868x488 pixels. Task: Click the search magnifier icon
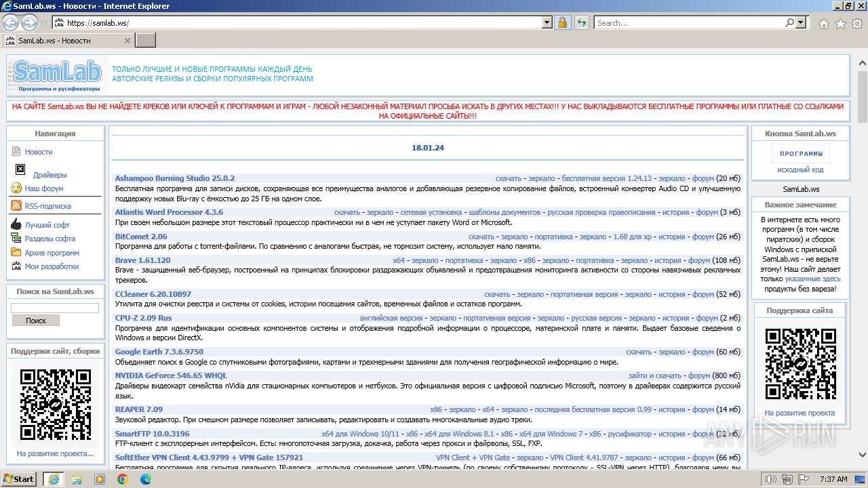789,22
